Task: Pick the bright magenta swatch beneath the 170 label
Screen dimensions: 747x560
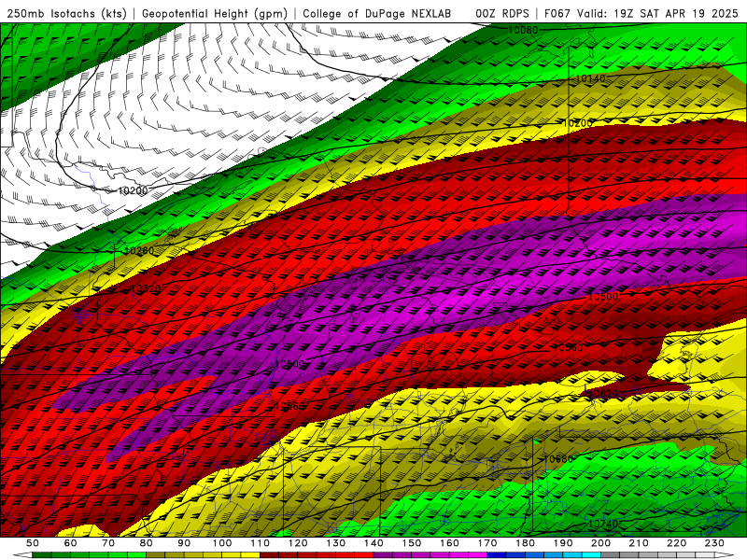Action: pos(478,555)
